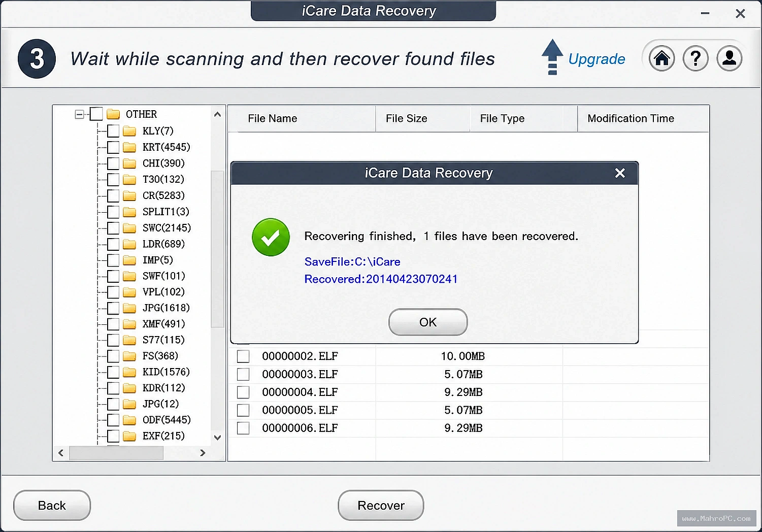
Task: Click tree scroll up arrow
Action: coord(217,114)
